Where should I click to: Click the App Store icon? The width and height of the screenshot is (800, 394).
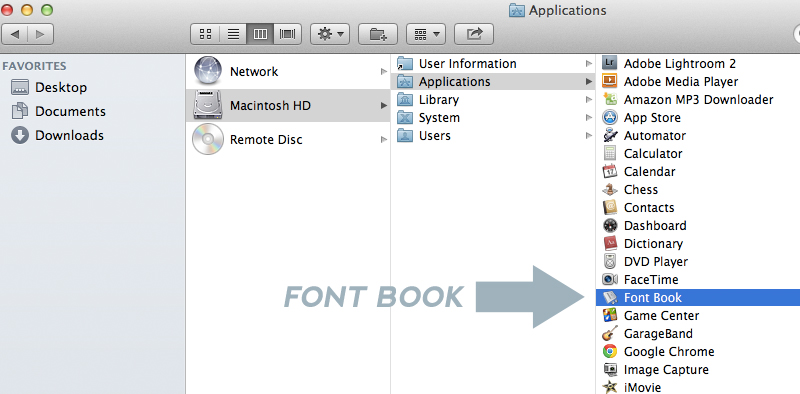click(x=610, y=117)
